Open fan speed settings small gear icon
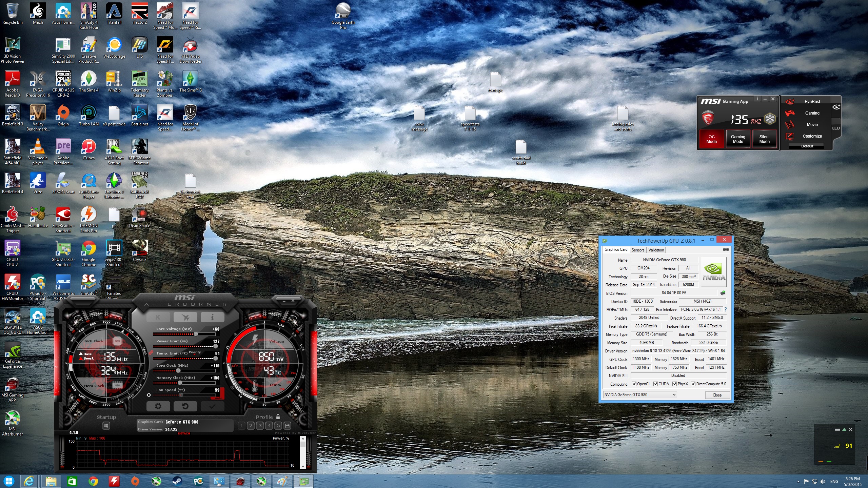 tap(149, 395)
